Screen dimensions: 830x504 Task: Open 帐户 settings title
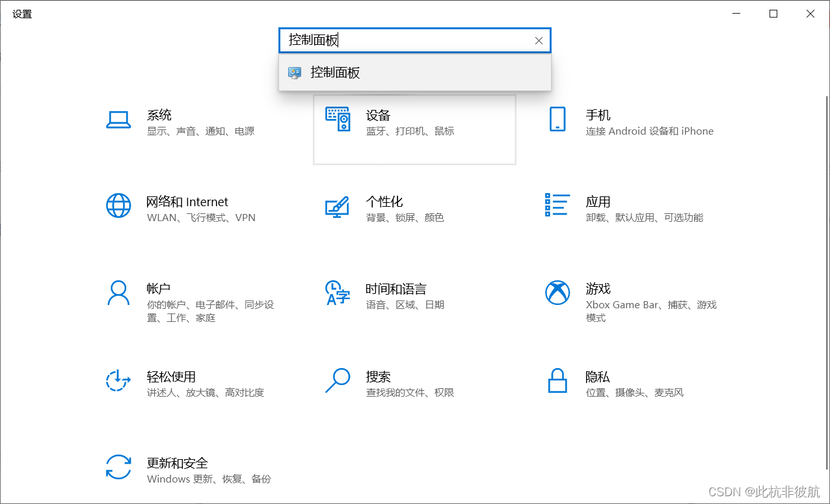point(159,289)
